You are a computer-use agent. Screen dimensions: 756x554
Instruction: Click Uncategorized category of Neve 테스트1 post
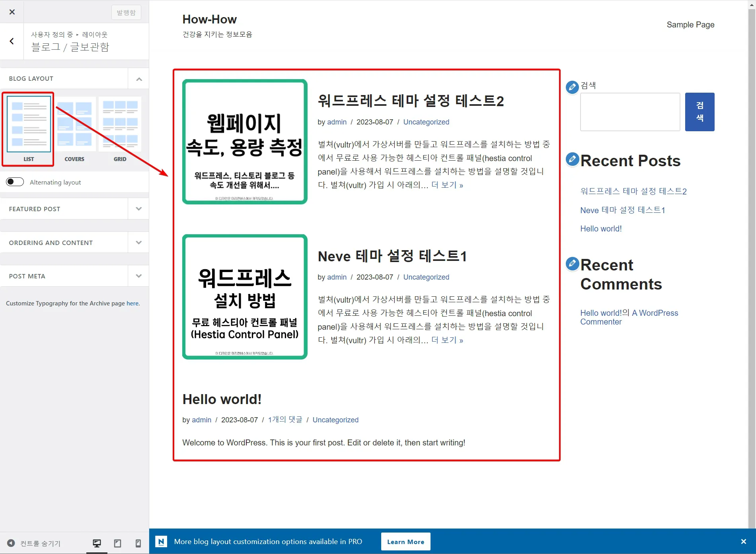pos(426,277)
